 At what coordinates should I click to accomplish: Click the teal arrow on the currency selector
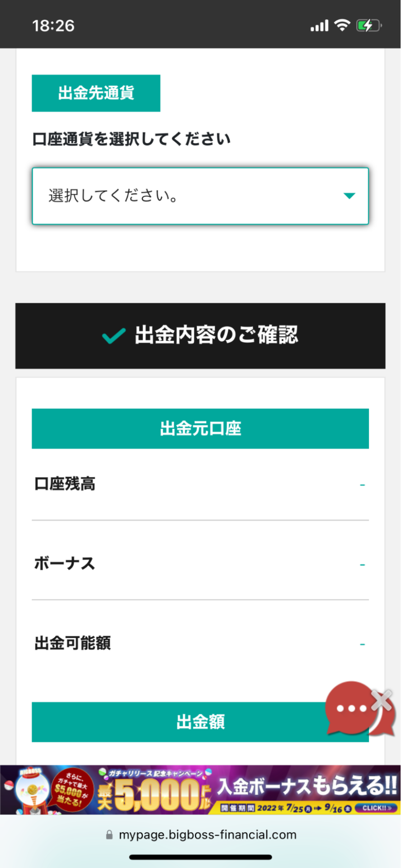coord(349,196)
